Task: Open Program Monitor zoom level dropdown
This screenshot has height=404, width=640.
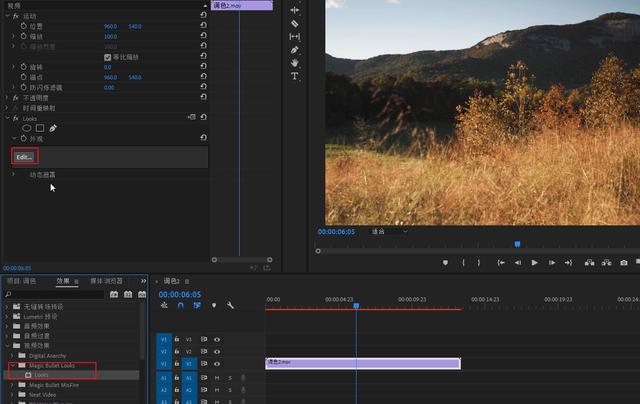Action: point(388,231)
